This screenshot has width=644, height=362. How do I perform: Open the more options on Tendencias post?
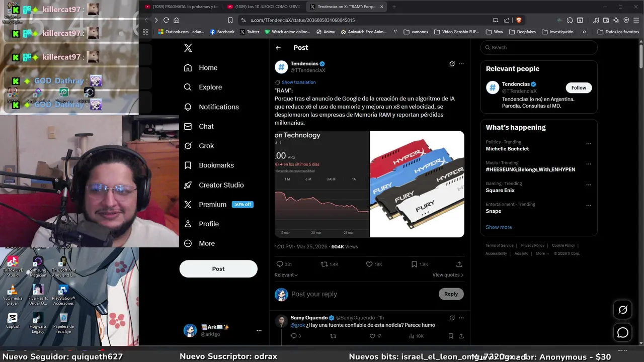coord(461,64)
